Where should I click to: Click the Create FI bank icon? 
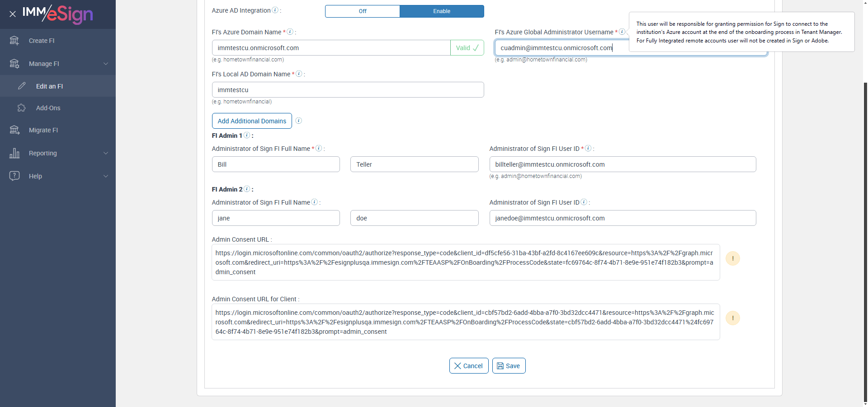pos(14,41)
